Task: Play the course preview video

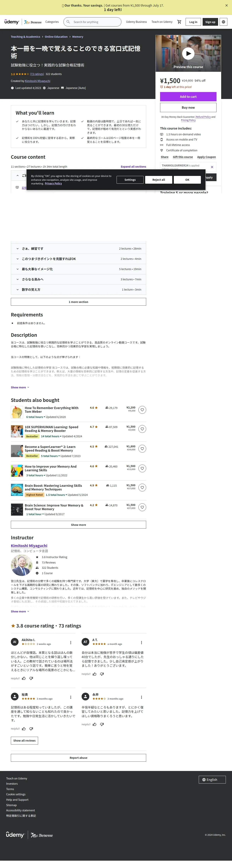Action: [188, 53]
